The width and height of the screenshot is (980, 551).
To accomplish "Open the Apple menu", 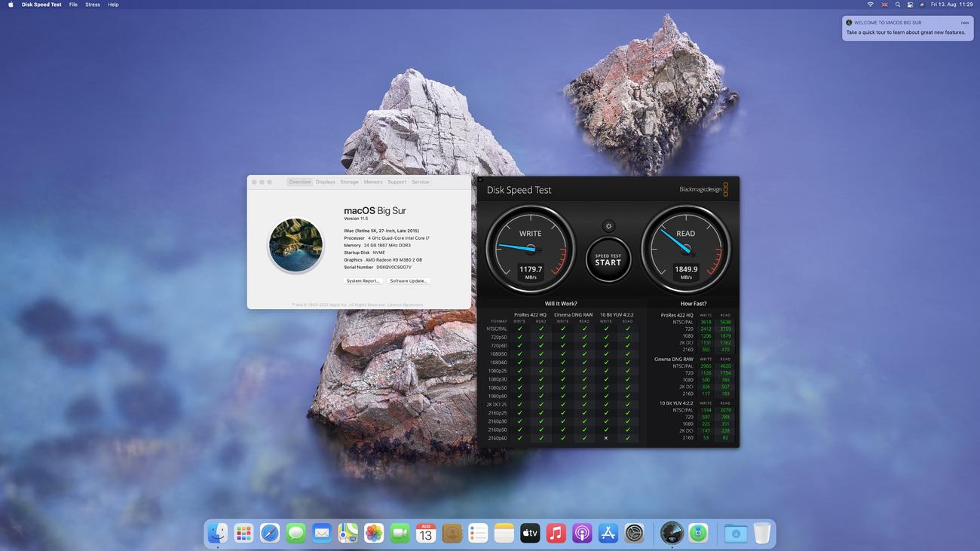I will point(11,5).
